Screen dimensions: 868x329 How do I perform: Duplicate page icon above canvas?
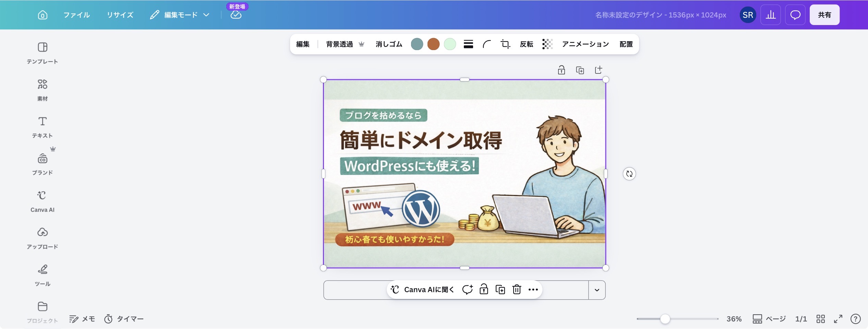(580, 70)
